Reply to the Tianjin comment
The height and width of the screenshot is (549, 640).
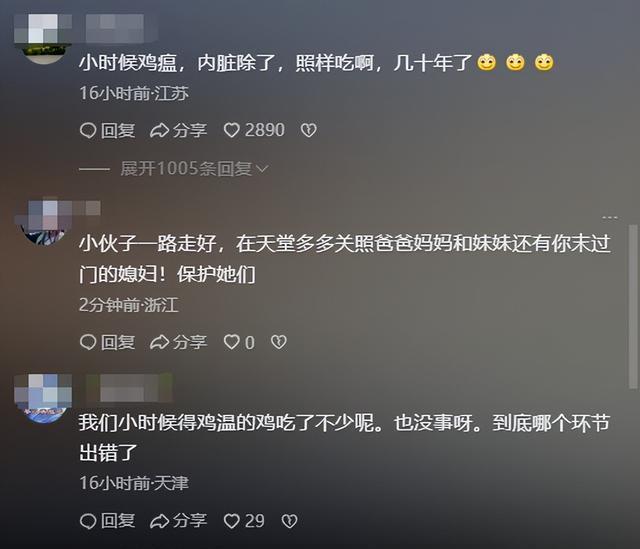(x=107, y=521)
